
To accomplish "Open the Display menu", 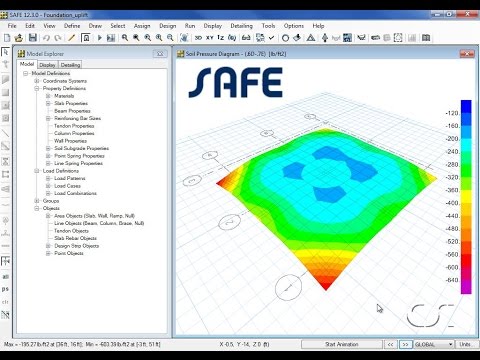I will click(213, 26).
